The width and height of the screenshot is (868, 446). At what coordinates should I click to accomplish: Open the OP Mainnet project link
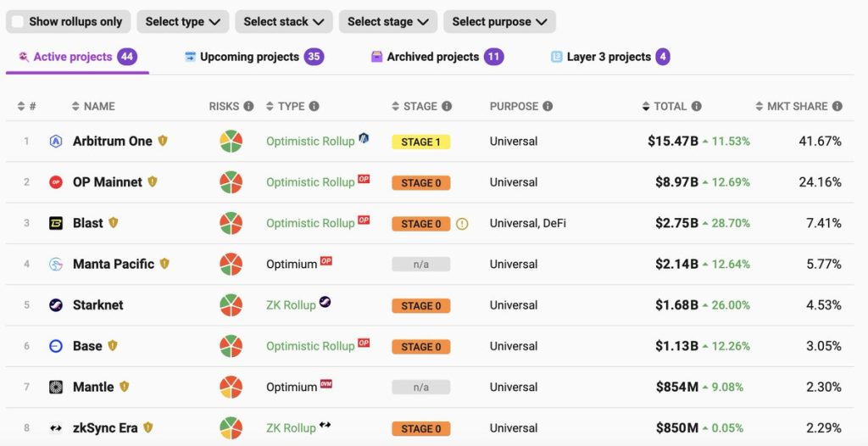coord(108,182)
